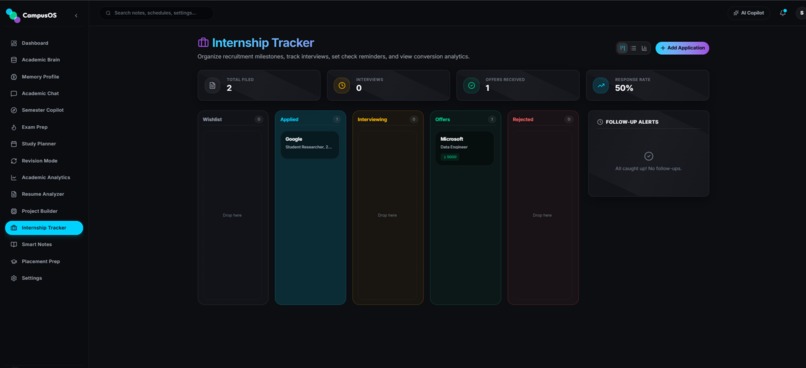This screenshot has height=368, width=806.
Task: Open Dashboard from the sidebar
Action: tap(44, 43)
